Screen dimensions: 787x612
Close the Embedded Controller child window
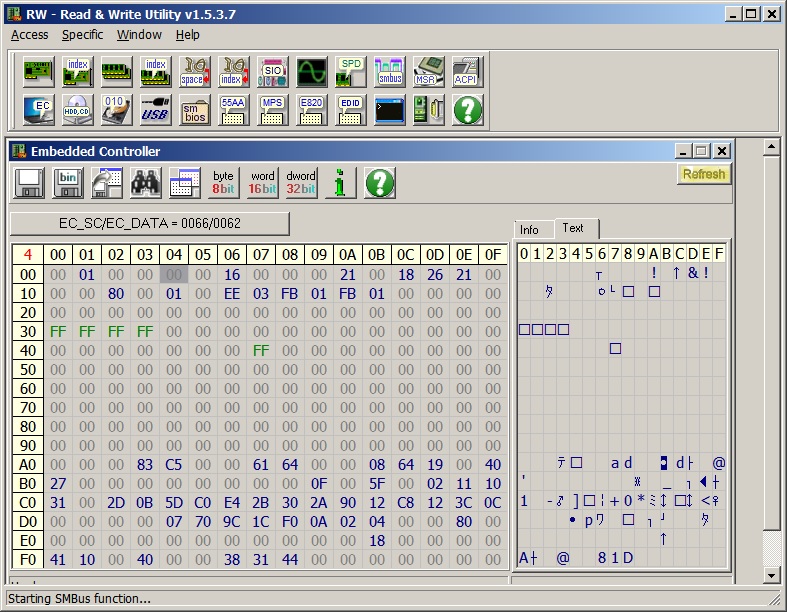722,151
